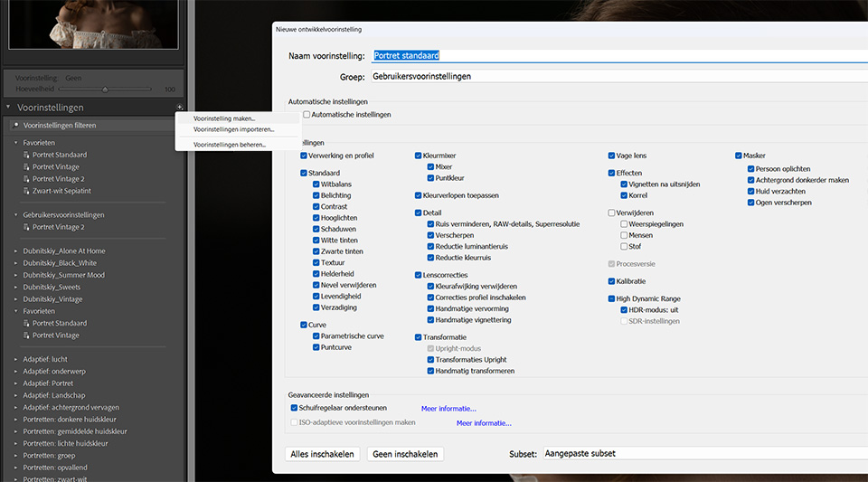
Task: Click the preset icon beside Portret Vintage 2 under Gebruikersvoorinstellingen
Action: [x=27, y=227]
